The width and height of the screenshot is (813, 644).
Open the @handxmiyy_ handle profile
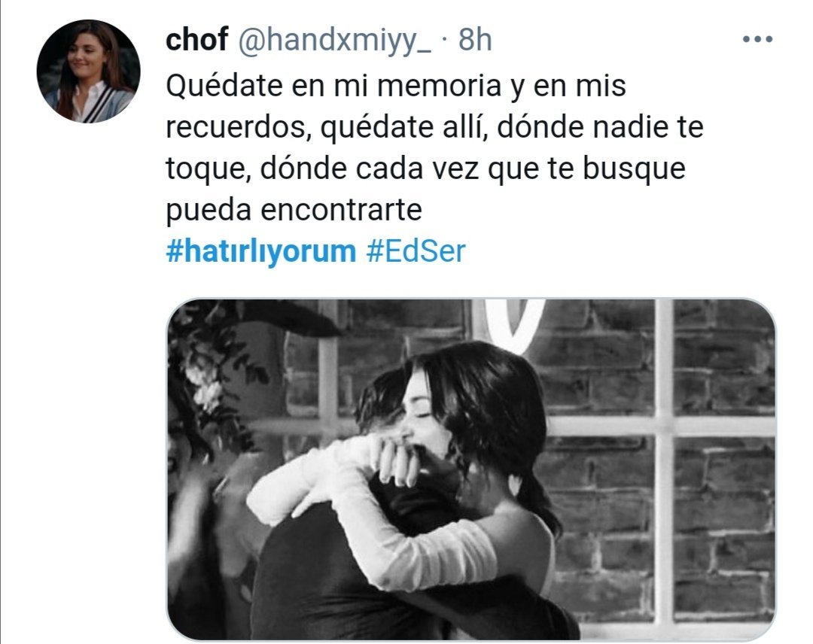(334, 40)
